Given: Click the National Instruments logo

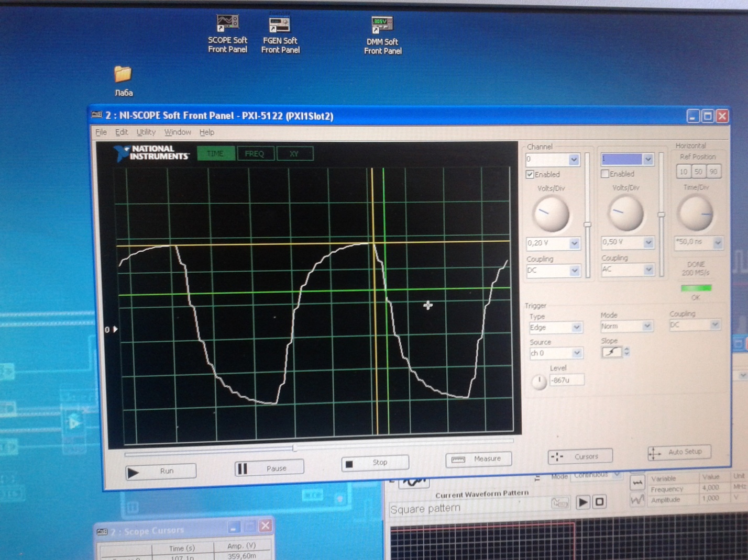Looking at the screenshot, I should [x=151, y=153].
